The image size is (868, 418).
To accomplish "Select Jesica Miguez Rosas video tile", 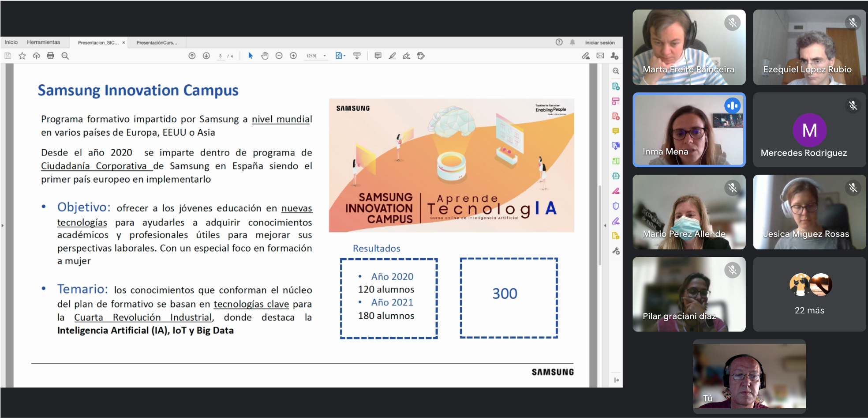I will (809, 212).
